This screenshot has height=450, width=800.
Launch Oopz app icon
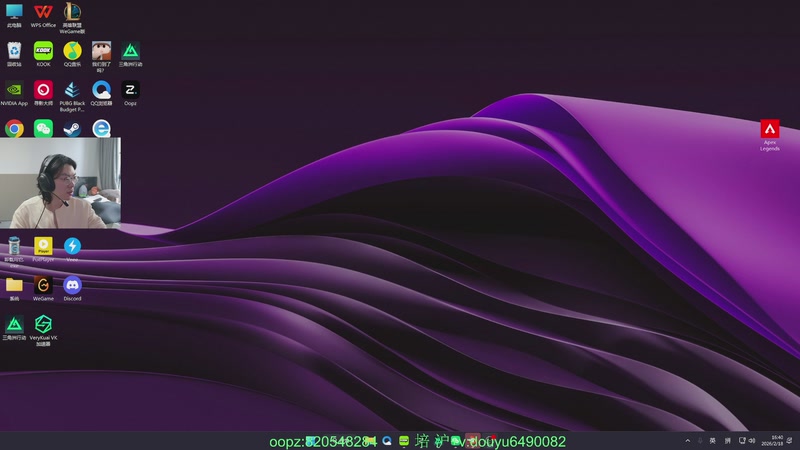[131, 93]
